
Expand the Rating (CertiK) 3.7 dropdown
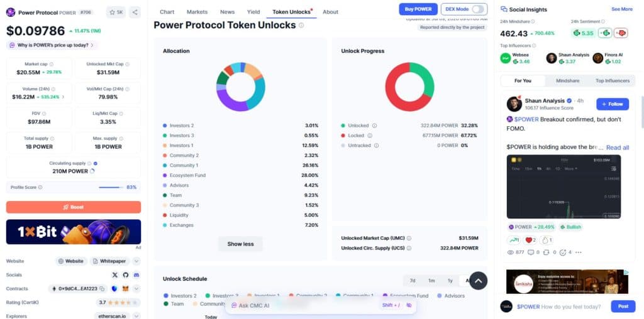[118, 303]
